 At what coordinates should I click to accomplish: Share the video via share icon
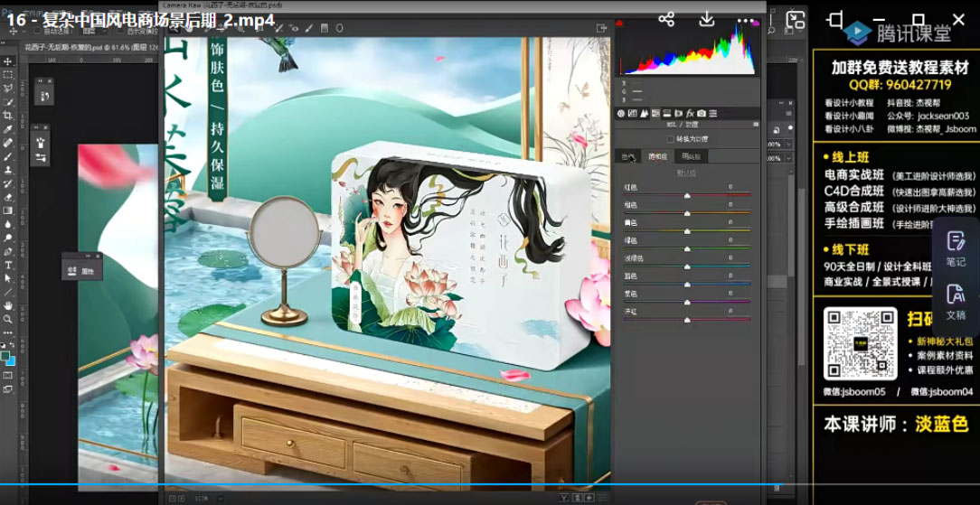pyautogui.click(x=666, y=19)
